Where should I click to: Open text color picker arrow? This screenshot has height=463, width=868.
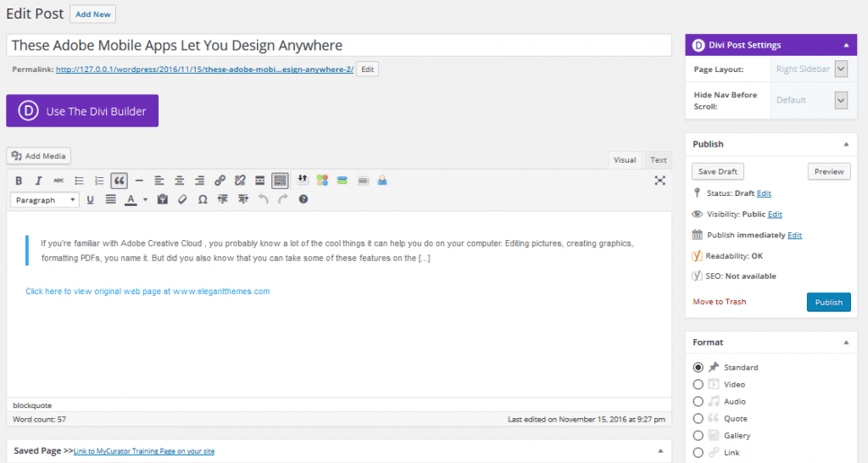tap(145, 199)
